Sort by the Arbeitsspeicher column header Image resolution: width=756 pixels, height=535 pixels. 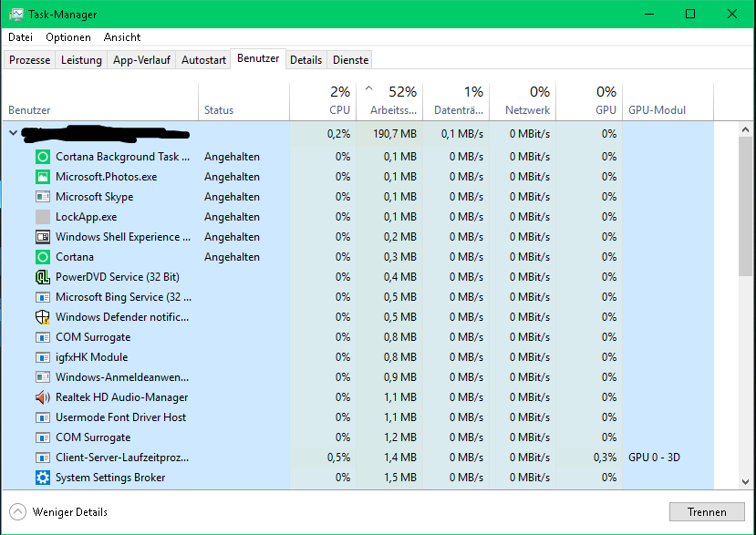[x=389, y=102]
